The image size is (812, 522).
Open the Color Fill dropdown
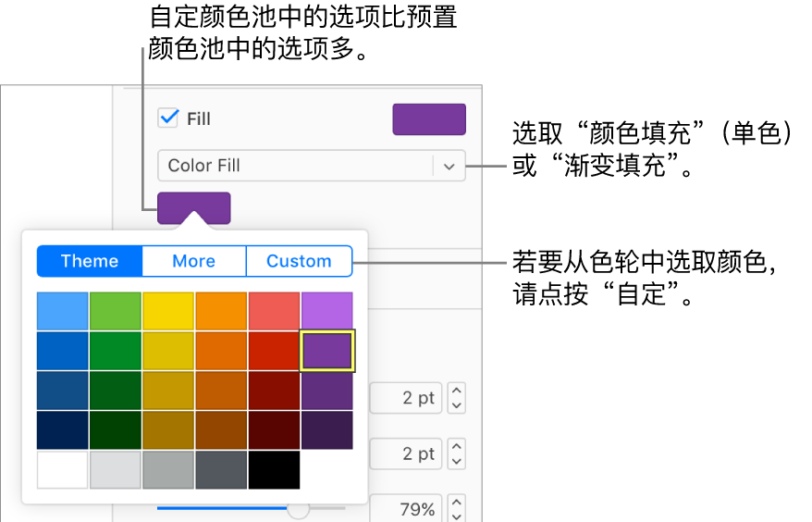click(312, 166)
